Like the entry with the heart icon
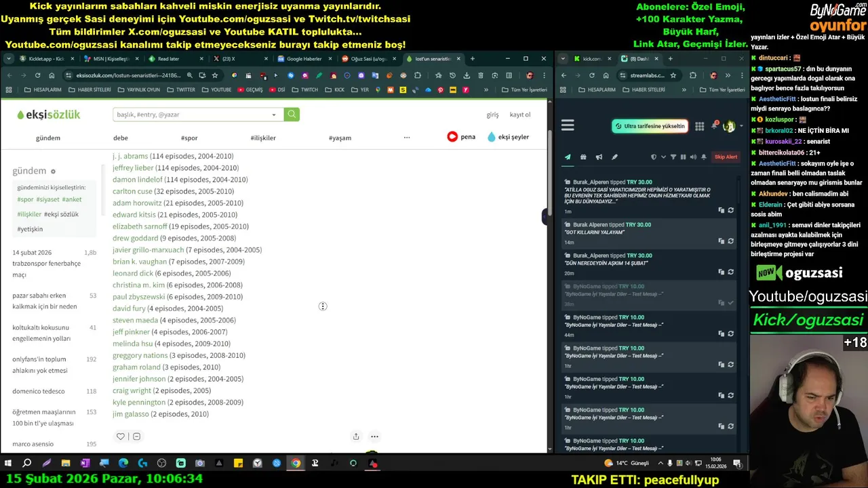Screen dimensions: 868x488 (120, 436)
